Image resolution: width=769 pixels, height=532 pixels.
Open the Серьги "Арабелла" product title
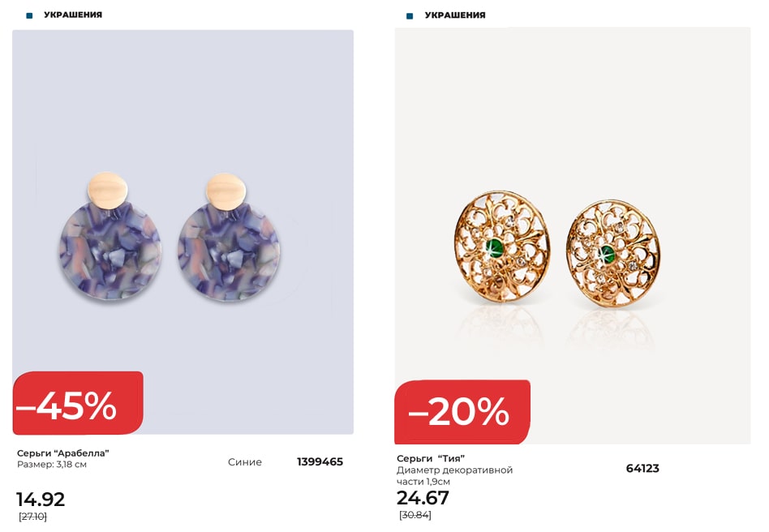click(63, 453)
